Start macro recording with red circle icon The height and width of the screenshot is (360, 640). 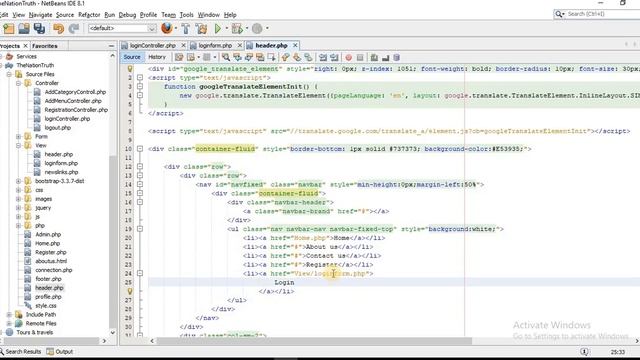[x=349, y=57]
